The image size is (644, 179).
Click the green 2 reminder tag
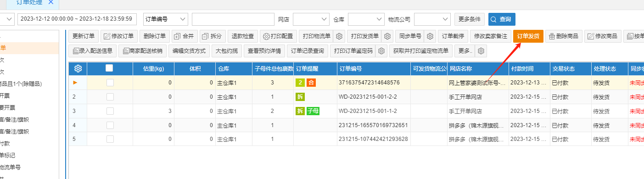(x=300, y=83)
